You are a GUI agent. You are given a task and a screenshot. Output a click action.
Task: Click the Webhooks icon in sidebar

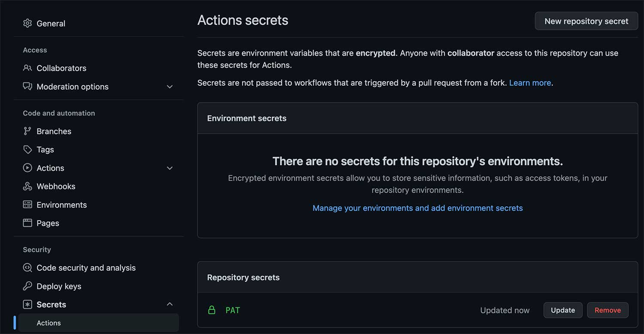tap(27, 186)
